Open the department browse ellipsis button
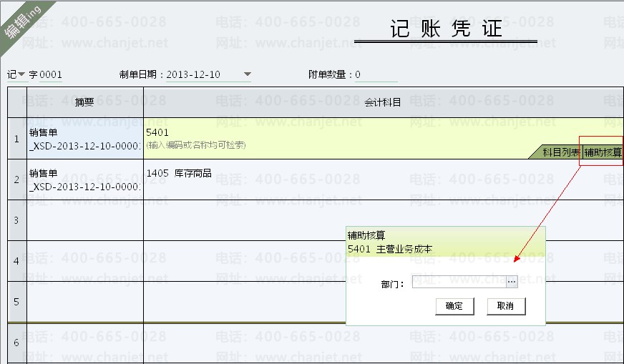This screenshot has width=624, height=364. pos(512,282)
